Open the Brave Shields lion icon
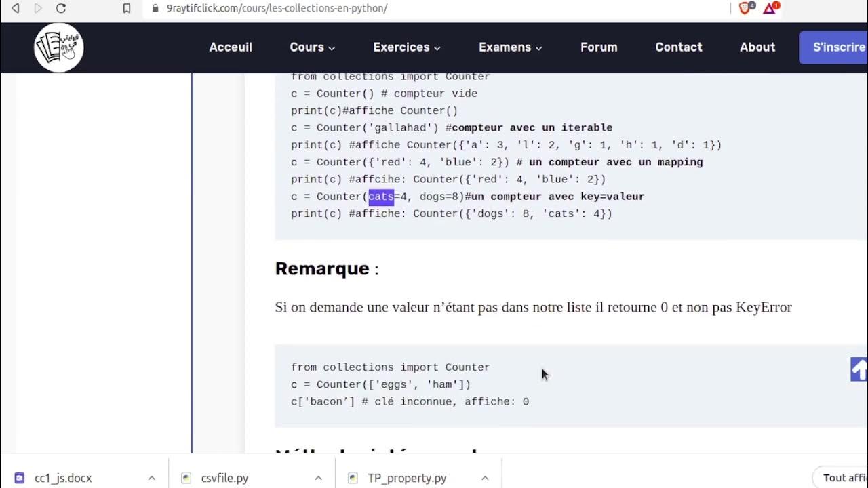 pyautogui.click(x=746, y=8)
